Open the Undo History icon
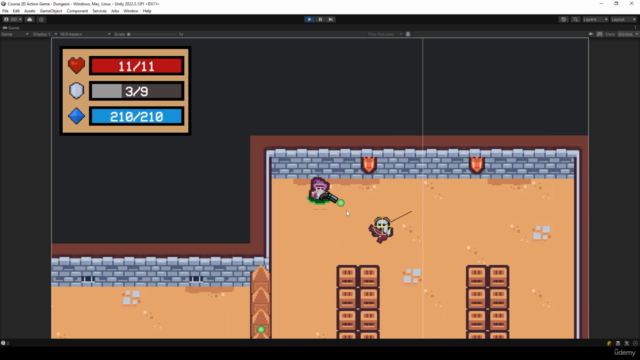Screen dimensions: 640x360 tap(563, 19)
